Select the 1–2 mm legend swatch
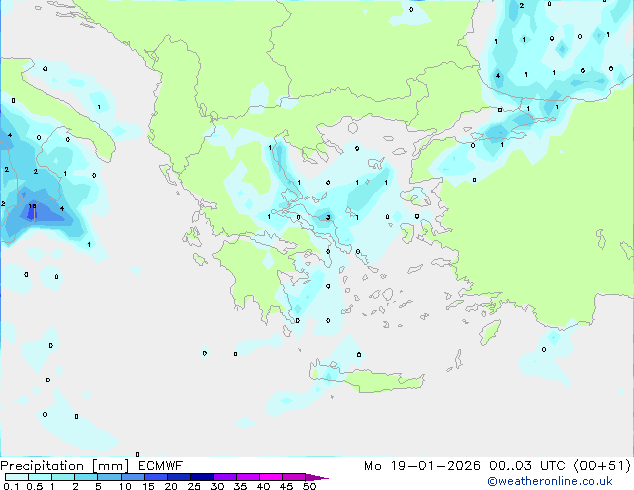634x490 pixels. click(x=63, y=477)
